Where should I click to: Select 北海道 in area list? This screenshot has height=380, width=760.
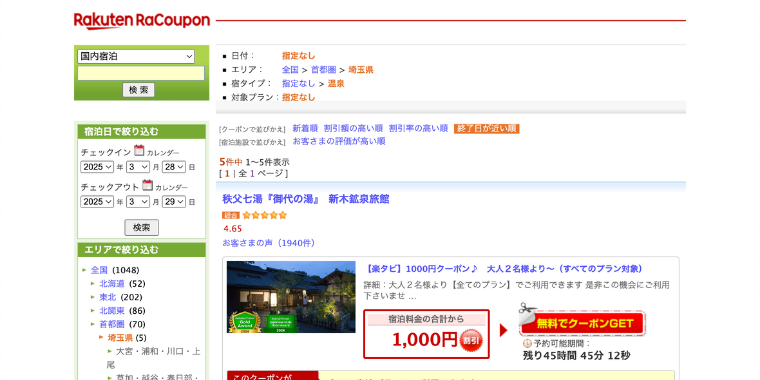[112, 284]
